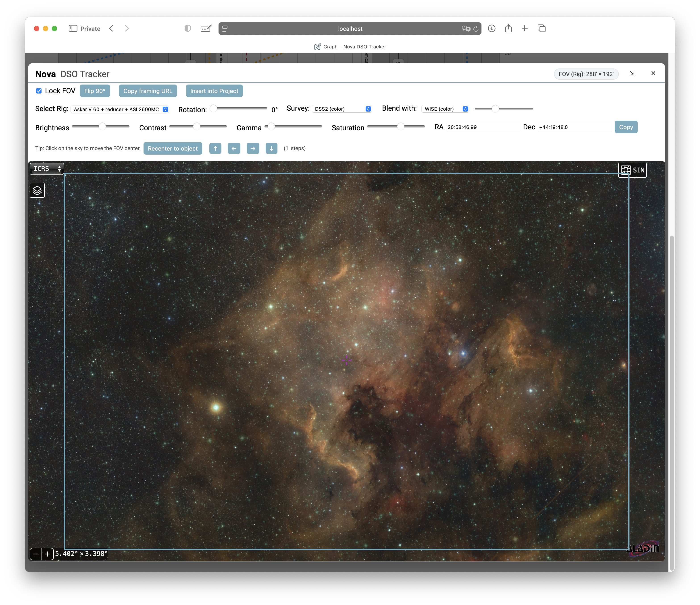
Task: Collapse the framing panel via arrow icon
Action: [x=632, y=74]
